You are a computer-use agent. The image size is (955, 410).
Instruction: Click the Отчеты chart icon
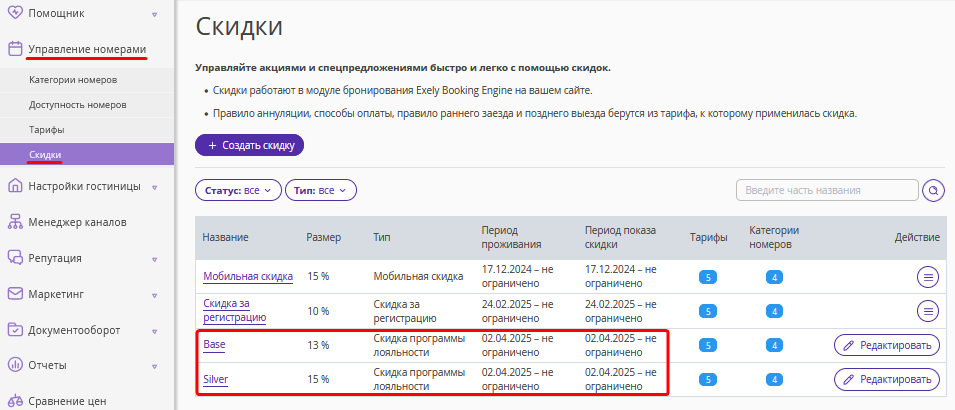click(x=15, y=366)
